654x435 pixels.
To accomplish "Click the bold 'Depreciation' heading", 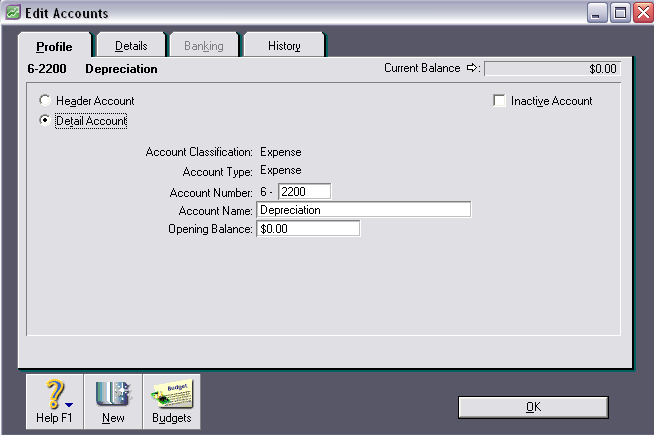I will 121,69.
